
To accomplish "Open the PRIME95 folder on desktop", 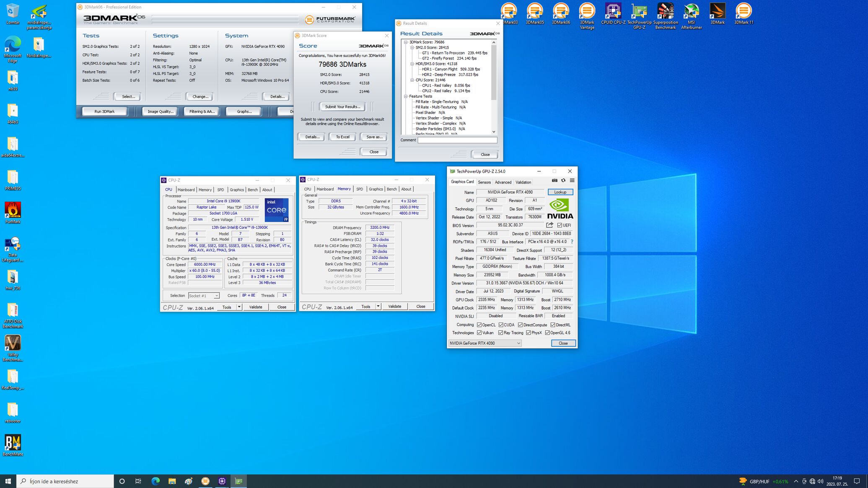I will click(13, 179).
